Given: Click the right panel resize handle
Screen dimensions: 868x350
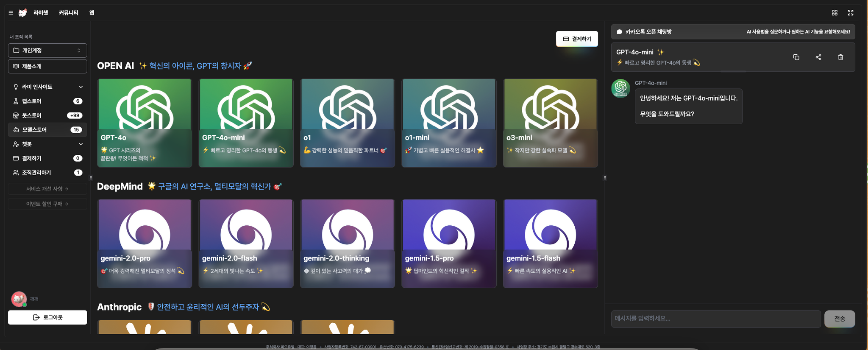Looking at the screenshot, I should [x=605, y=178].
